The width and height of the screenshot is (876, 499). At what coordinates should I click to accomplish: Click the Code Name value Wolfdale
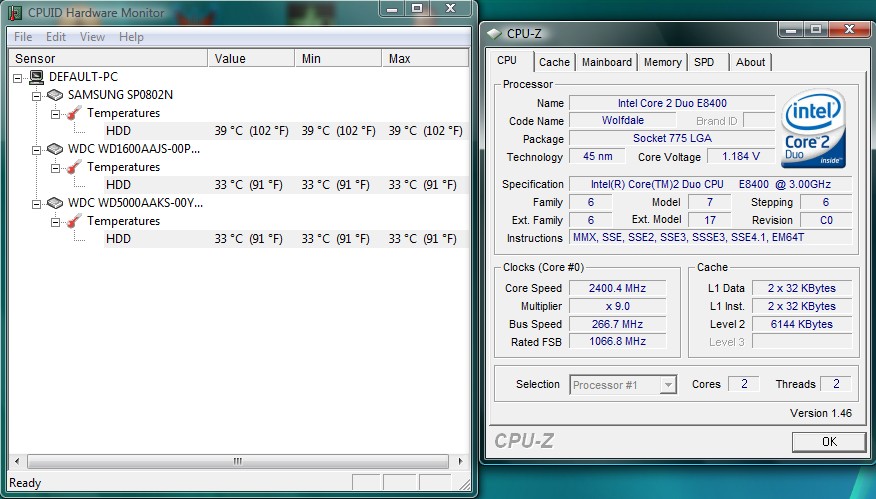(622, 121)
